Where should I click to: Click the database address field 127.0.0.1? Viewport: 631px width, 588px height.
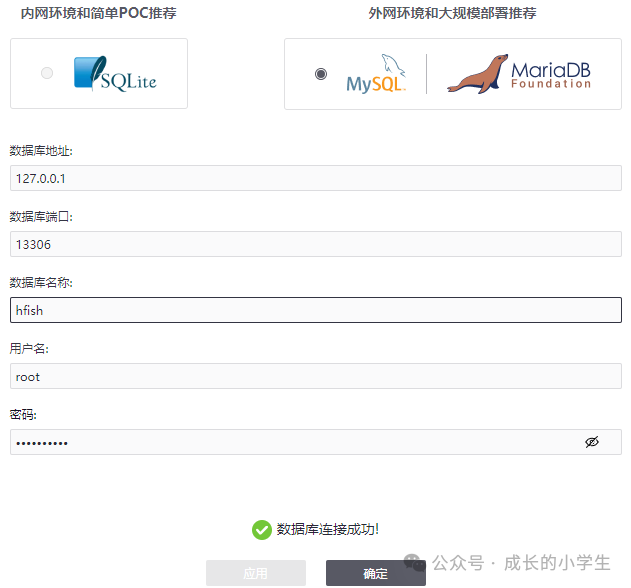pos(316,178)
